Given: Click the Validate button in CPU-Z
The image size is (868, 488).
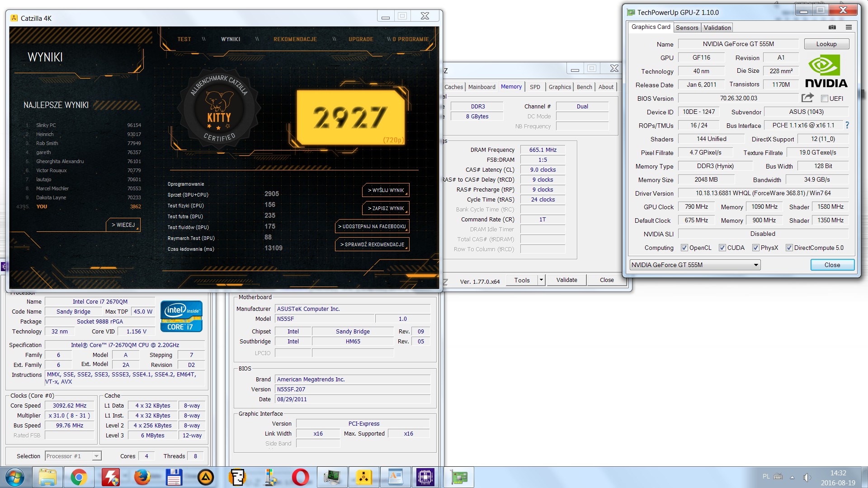Looking at the screenshot, I should tap(566, 280).
